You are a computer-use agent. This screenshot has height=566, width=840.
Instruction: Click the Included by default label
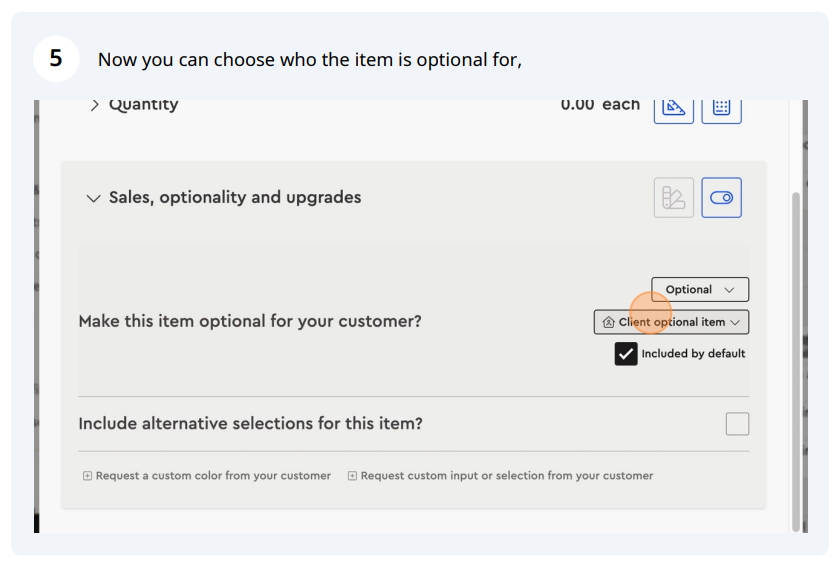click(693, 354)
